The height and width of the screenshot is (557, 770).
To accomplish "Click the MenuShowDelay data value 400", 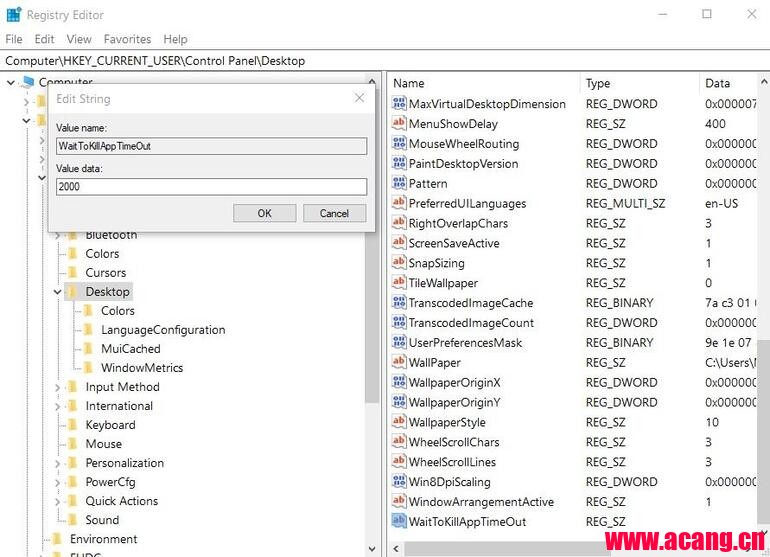I will click(x=715, y=124).
